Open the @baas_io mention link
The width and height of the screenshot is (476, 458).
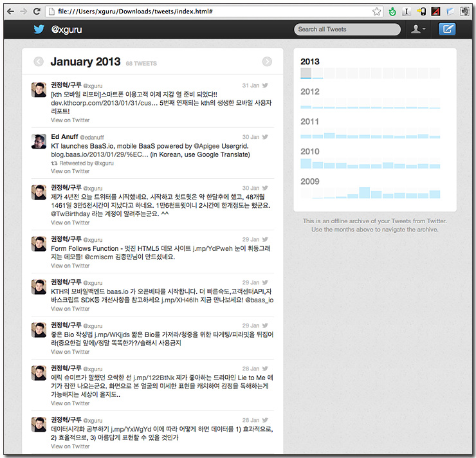point(259,300)
